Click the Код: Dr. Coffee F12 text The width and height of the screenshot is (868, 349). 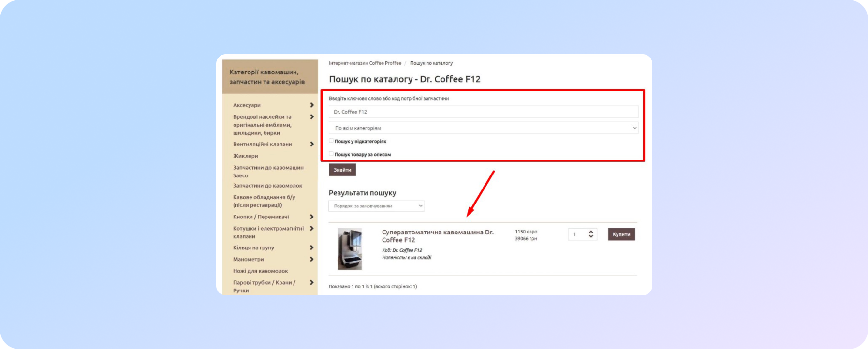point(402,250)
